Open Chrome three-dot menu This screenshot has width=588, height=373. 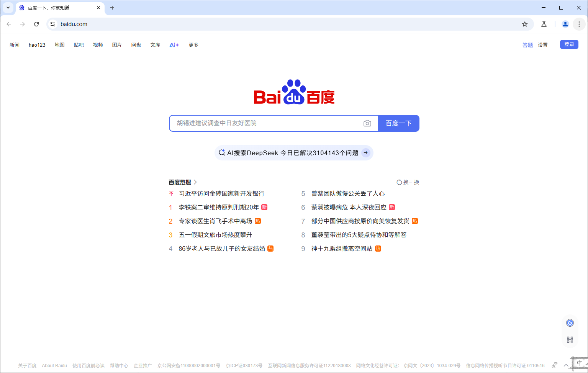[x=579, y=24]
